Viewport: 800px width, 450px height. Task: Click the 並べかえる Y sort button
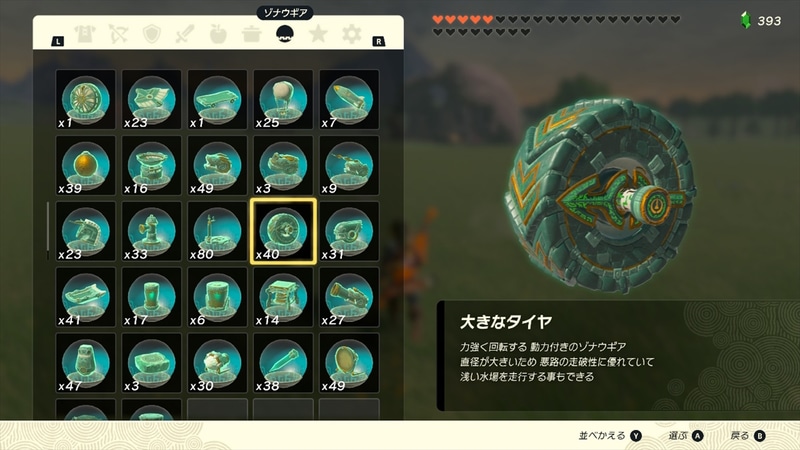(610, 436)
